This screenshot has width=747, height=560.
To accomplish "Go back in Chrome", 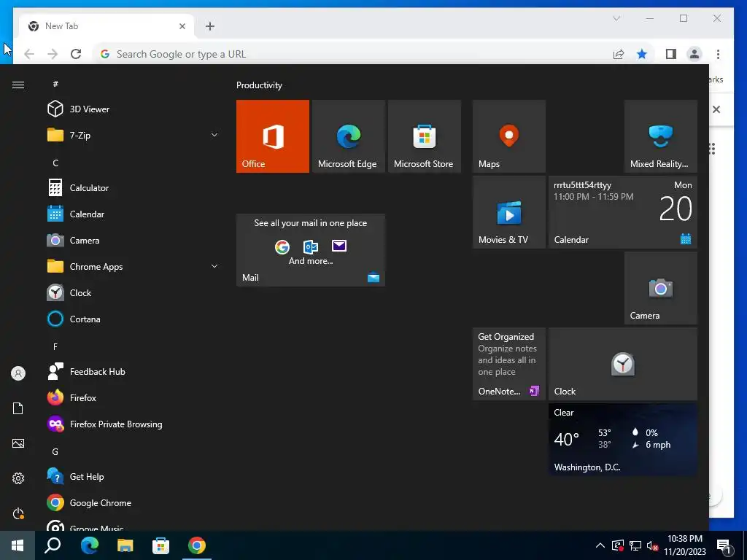I will (x=29, y=54).
